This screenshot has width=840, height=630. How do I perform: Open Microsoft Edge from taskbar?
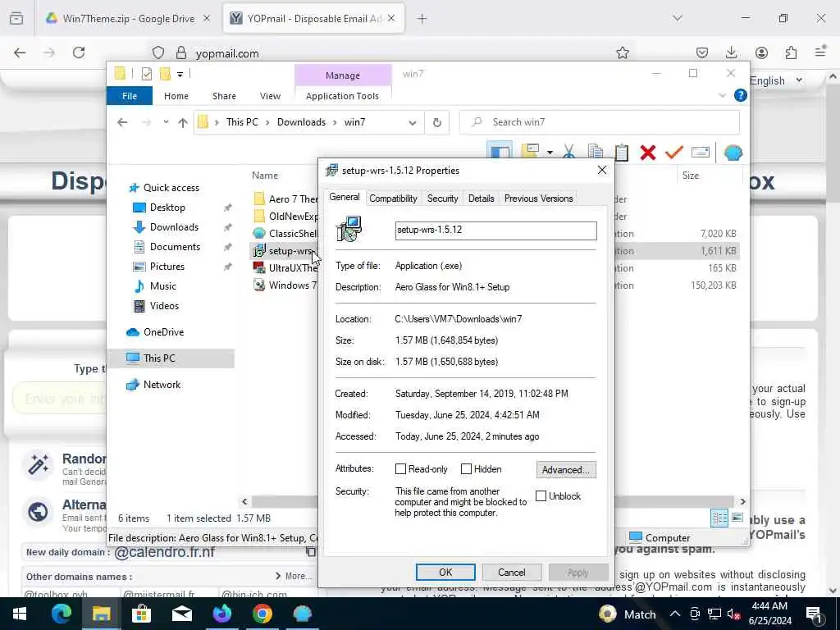coord(61,614)
